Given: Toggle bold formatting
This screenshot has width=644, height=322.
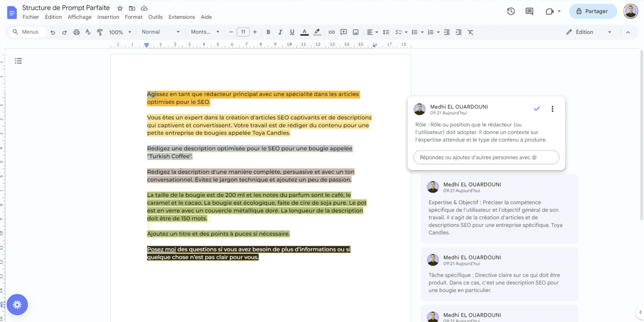Looking at the screenshot, I should (268, 32).
